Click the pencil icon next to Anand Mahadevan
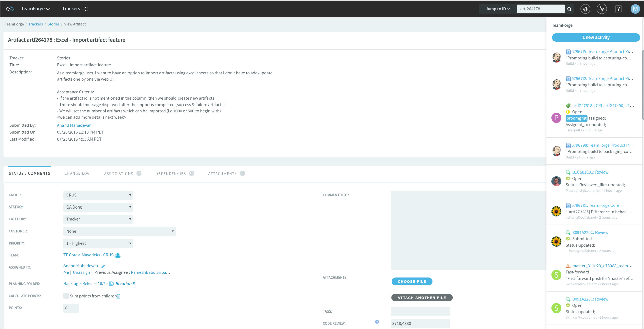This screenshot has height=329, width=644. point(103,266)
